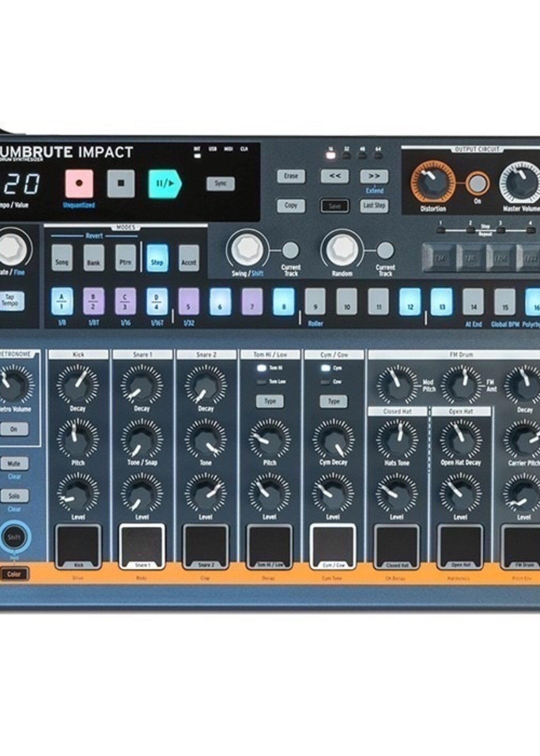Toggle step button C/3
Image resolution: width=540 pixels, height=756 pixels.
[x=126, y=301]
